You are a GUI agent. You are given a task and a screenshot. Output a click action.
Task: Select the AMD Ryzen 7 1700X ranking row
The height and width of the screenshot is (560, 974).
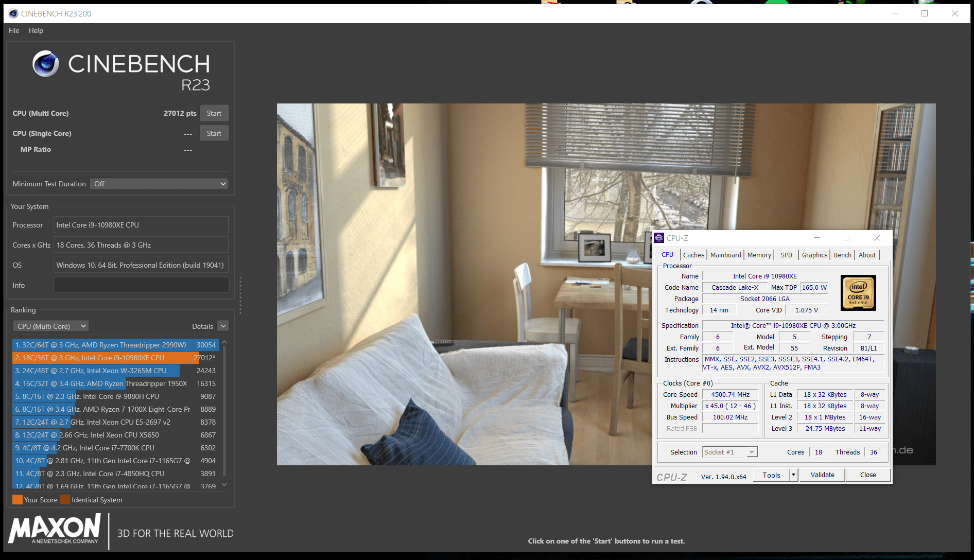[115, 409]
